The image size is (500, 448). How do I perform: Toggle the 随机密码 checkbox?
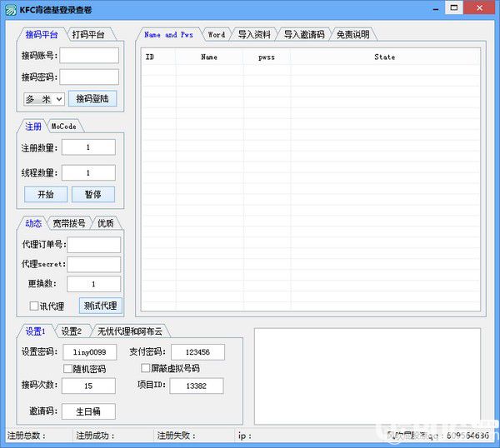pyautogui.click(x=67, y=369)
